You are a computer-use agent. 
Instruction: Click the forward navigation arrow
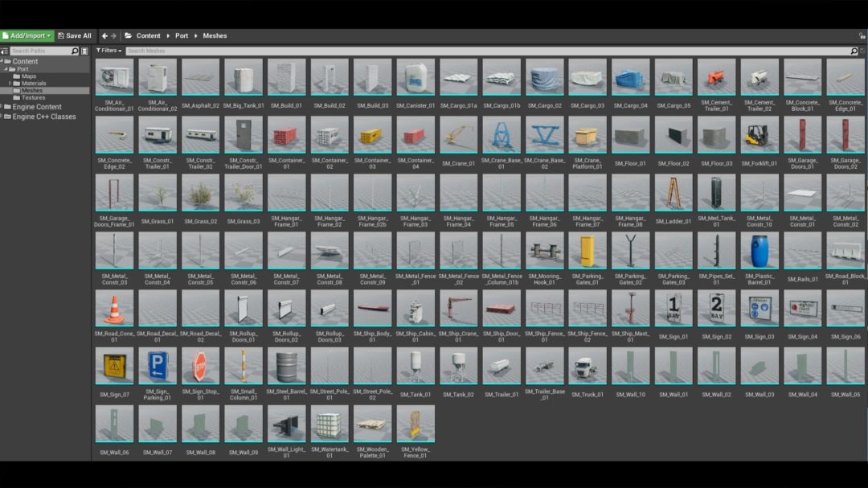[x=113, y=36]
